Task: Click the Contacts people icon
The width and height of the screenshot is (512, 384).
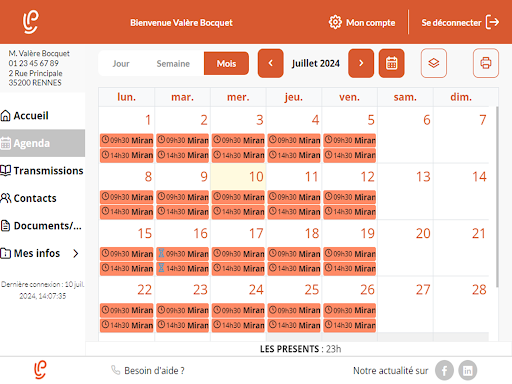Action: tap(6, 198)
